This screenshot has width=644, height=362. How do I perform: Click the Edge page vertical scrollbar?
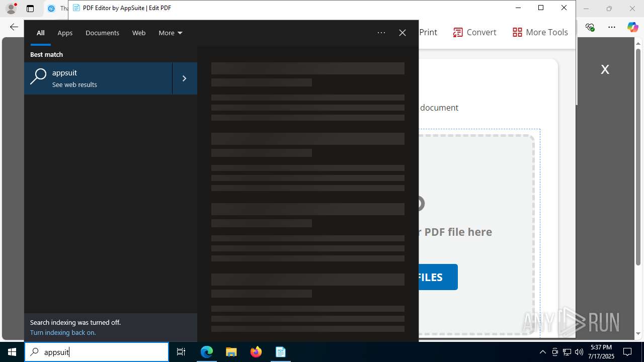(x=638, y=157)
